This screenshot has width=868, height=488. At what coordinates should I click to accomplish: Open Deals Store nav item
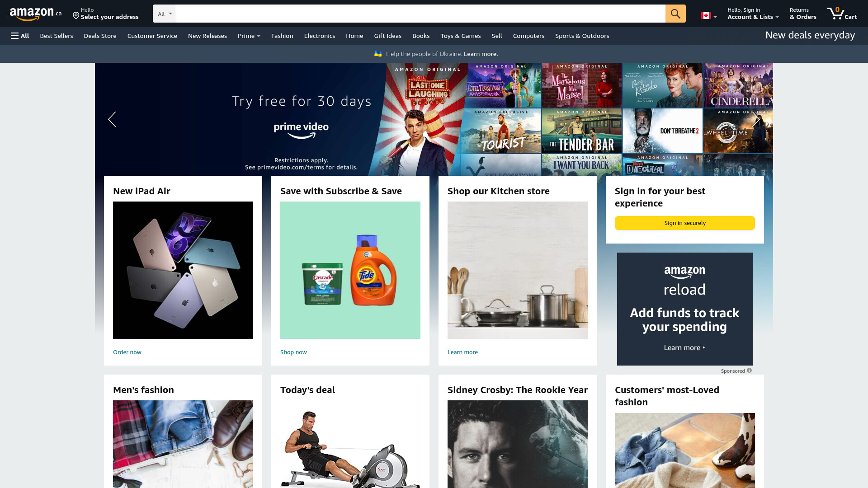click(x=100, y=36)
